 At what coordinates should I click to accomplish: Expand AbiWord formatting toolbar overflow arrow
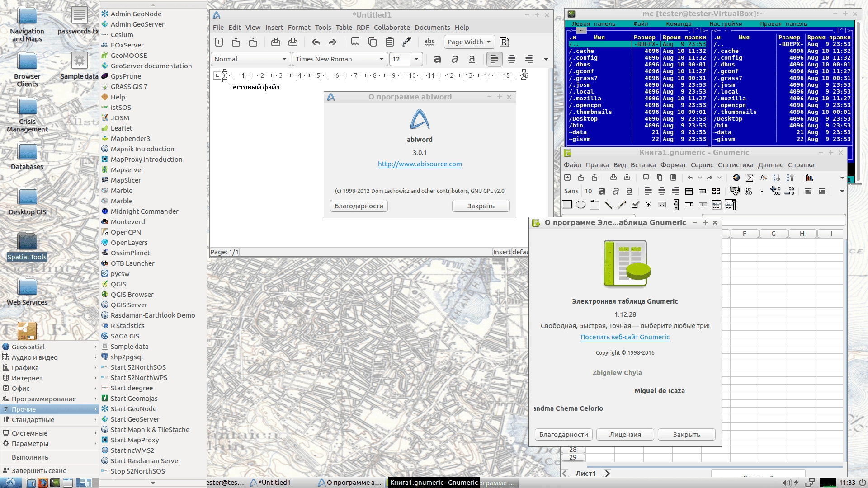[546, 59]
